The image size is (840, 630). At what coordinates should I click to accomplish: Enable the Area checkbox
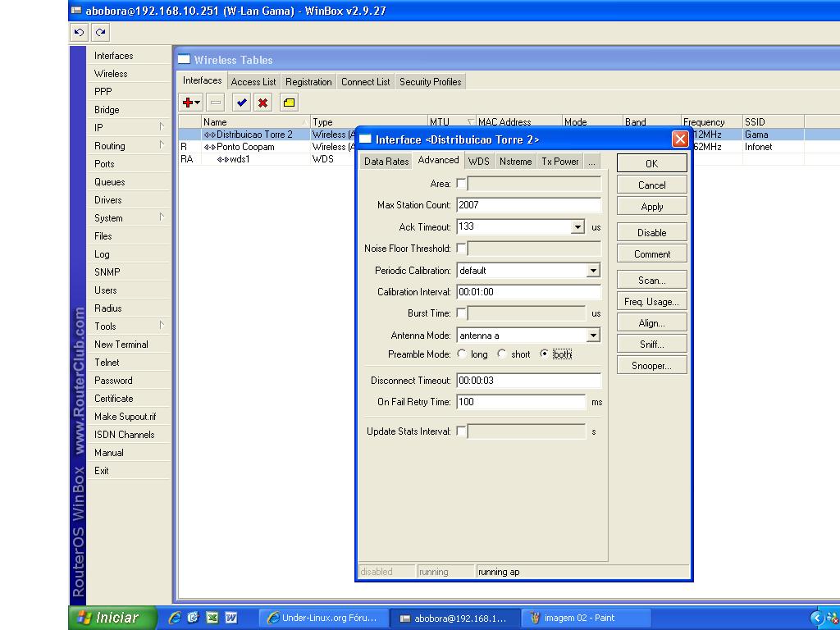[461, 184]
